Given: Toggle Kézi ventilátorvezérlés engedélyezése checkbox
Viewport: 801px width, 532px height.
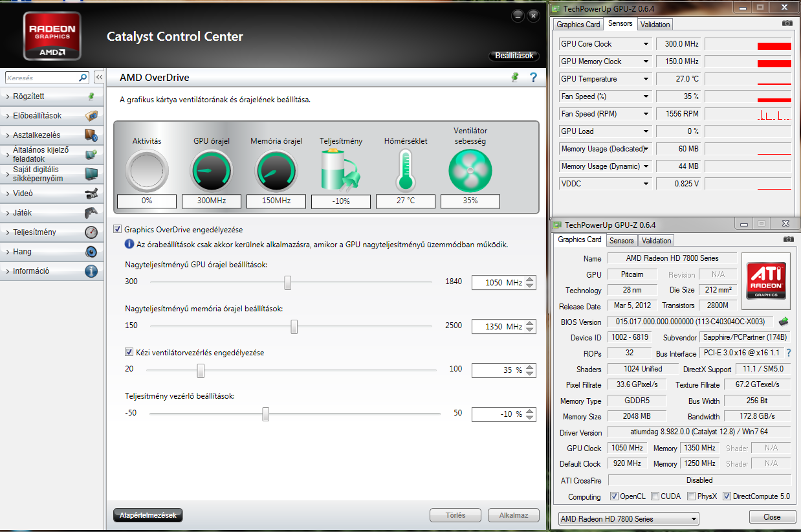Looking at the screenshot, I should (129, 352).
